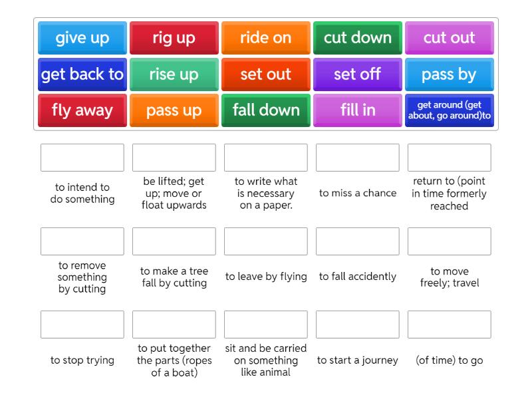Click the answer box above "to miss a chance"
Screen dimensions: 532x399
(357, 158)
